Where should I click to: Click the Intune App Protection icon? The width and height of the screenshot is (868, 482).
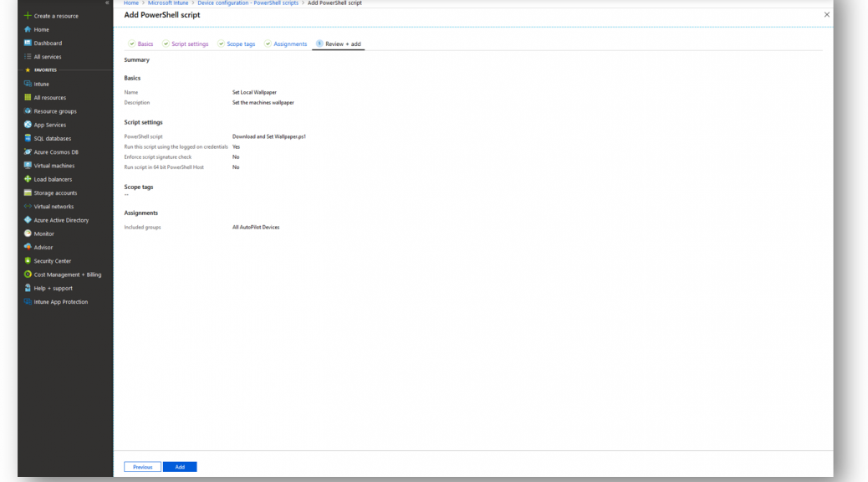[28, 301]
